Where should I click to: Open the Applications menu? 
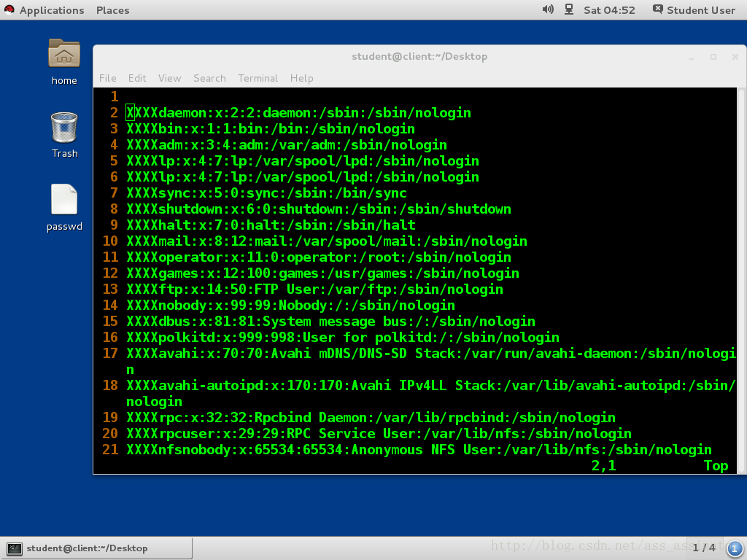pos(52,10)
